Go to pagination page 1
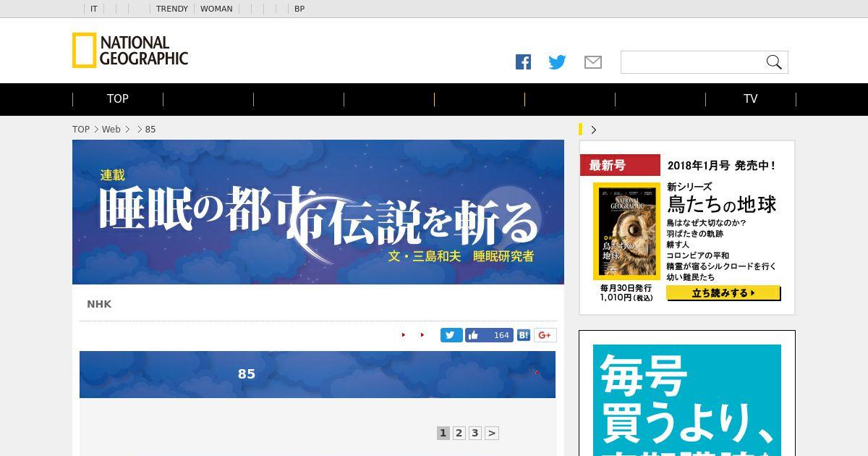868x456 pixels. click(x=443, y=433)
